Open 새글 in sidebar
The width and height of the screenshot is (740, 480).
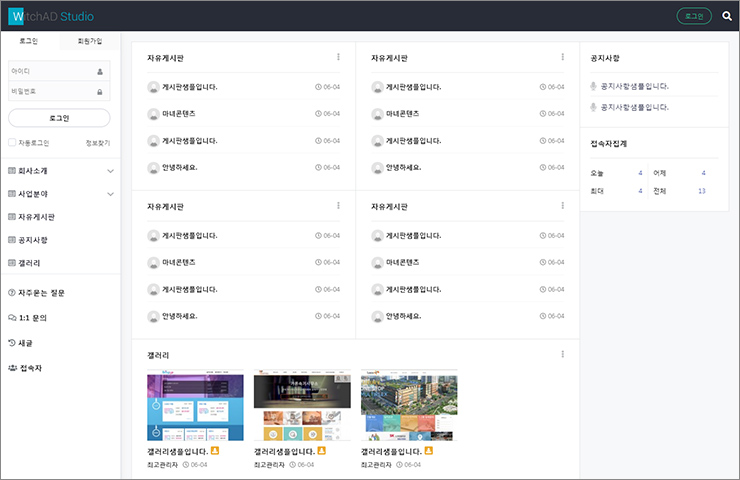(25, 343)
